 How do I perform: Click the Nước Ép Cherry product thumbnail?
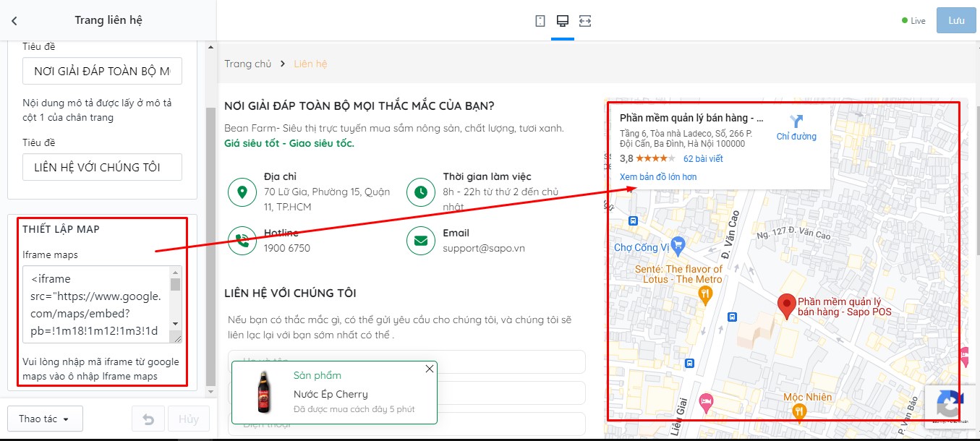click(x=263, y=392)
